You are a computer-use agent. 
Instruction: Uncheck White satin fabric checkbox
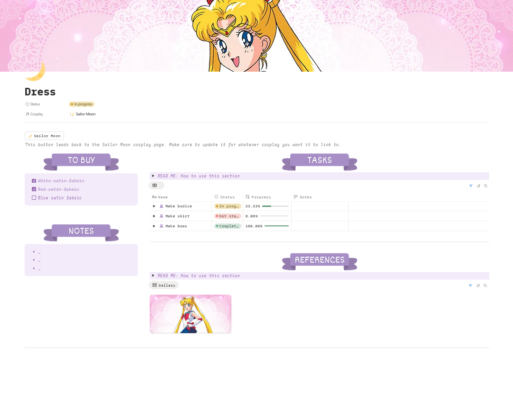(x=34, y=181)
